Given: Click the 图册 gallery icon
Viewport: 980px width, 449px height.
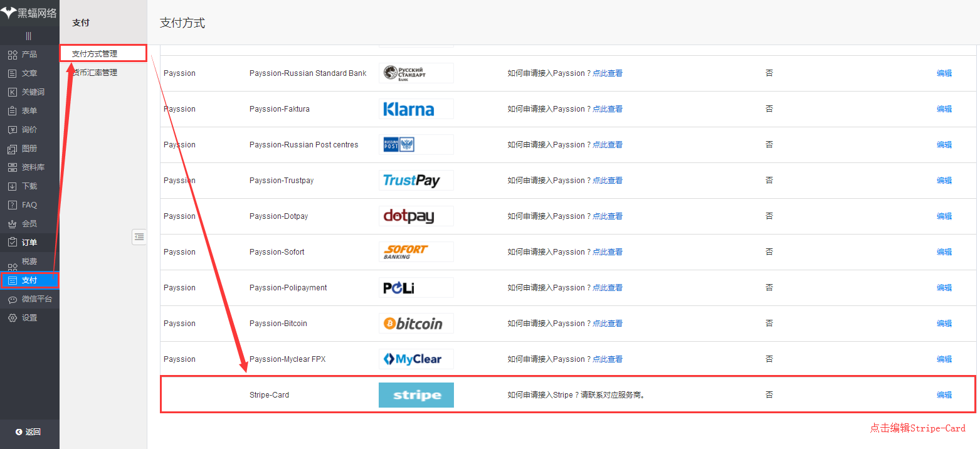Looking at the screenshot, I should [x=13, y=149].
